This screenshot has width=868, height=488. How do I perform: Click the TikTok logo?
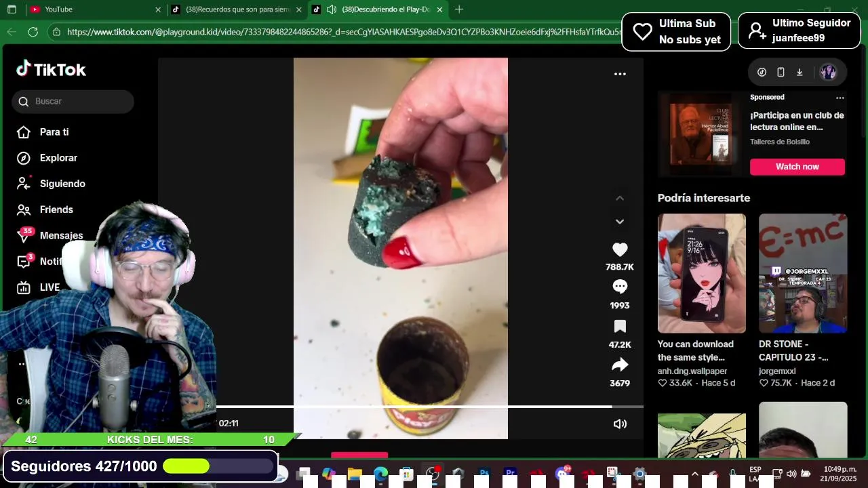[x=51, y=69]
